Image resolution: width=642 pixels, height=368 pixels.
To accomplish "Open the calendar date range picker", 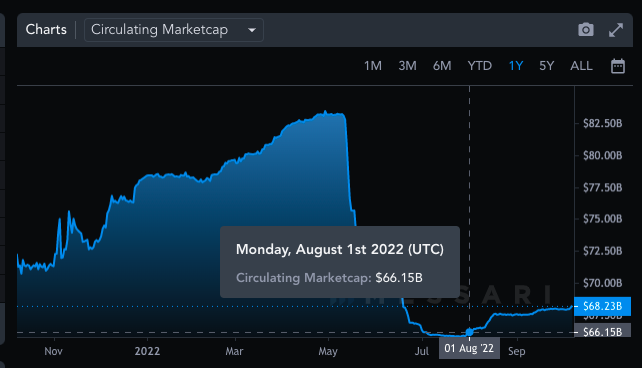I will click(617, 66).
